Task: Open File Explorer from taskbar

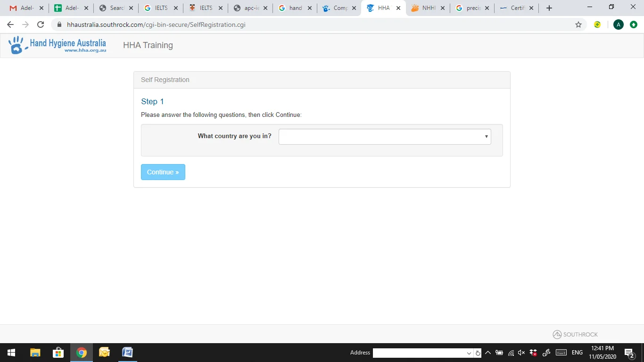Action: tap(35, 353)
